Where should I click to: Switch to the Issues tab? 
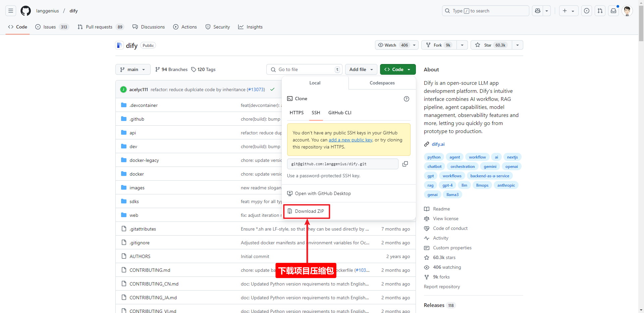coord(52,27)
